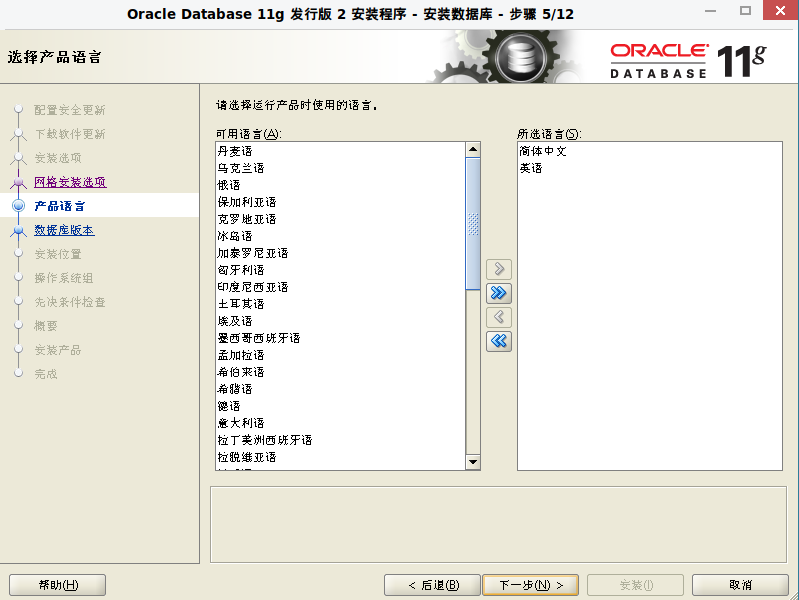799x600 pixels.
Task: Select 印度尼西亚语 in available languages
Action: click(x=340, y=287)
